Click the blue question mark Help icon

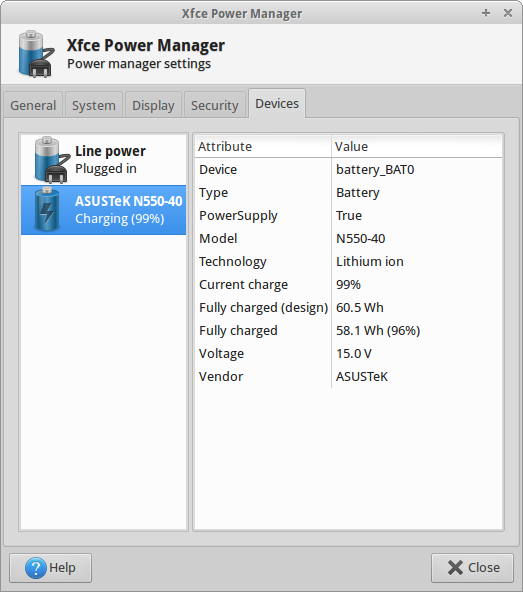(x=36, y=568)
